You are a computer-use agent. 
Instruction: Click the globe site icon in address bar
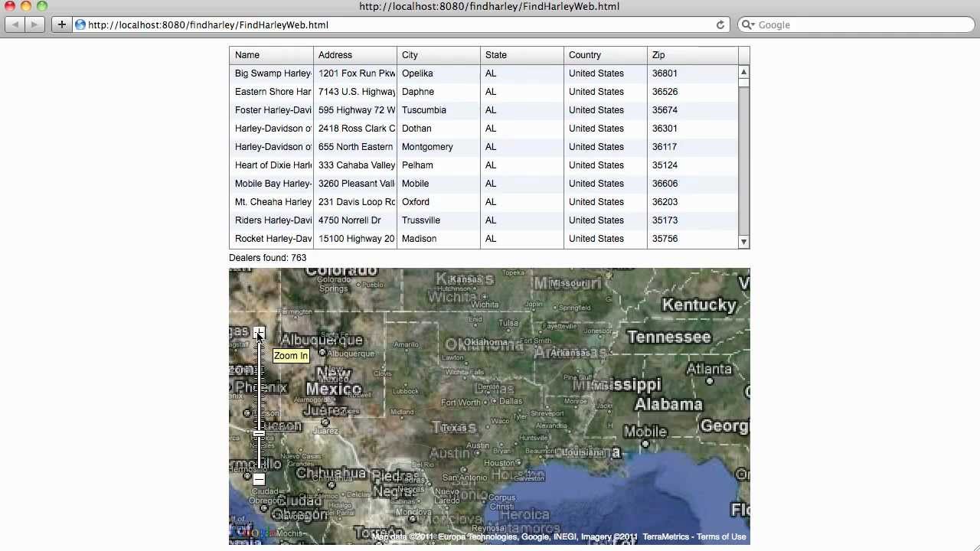click(x=80, y=24)
